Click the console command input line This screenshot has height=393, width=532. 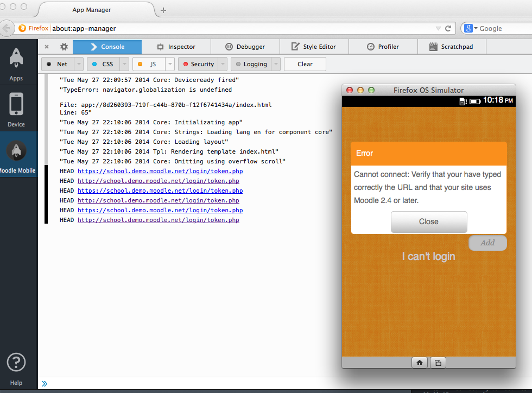click(x=285, y=383)
